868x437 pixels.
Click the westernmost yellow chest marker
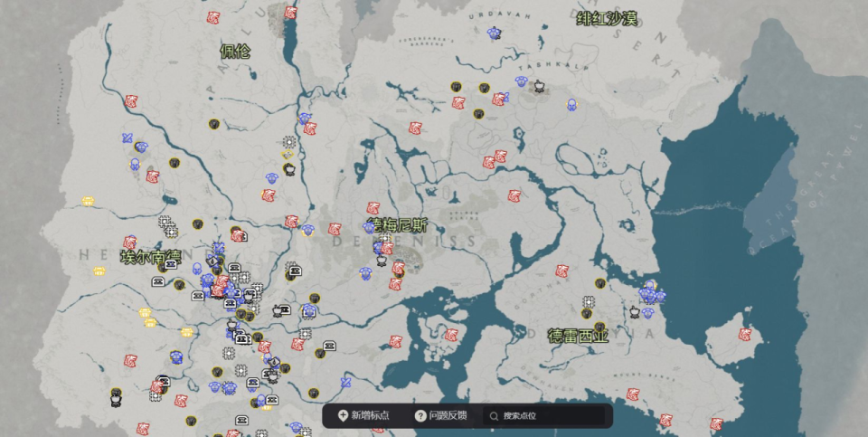(88, 201)
